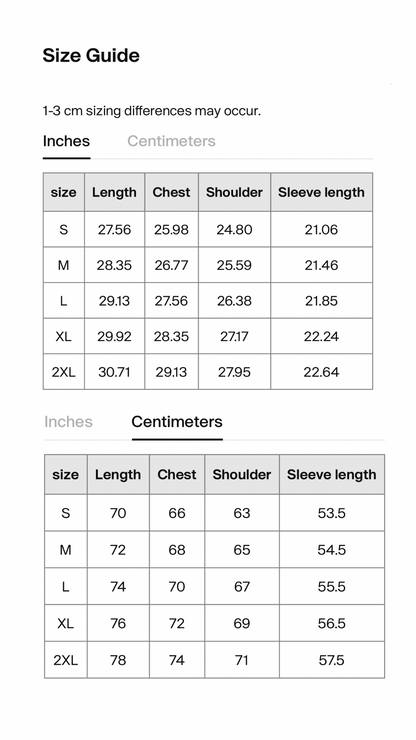Select size M cell in centimeters table
The image size is (416, 740).
pos(66,549)
